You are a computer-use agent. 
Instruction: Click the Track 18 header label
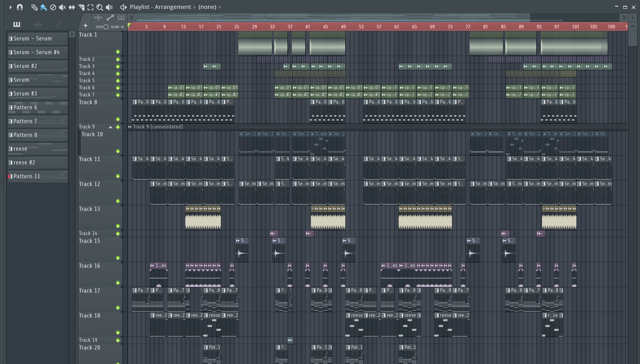pyautogui.click(x=90, y=316)
